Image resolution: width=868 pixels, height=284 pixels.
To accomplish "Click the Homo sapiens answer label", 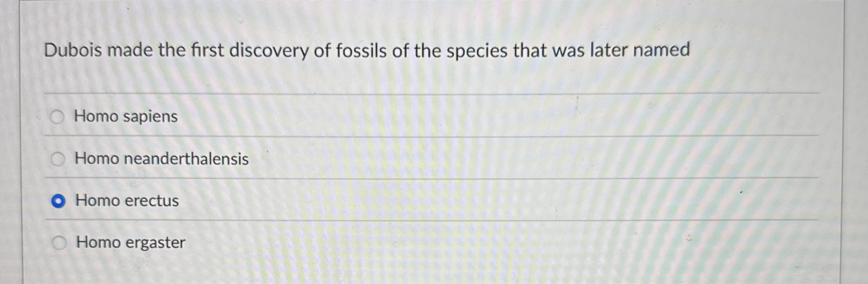I will click(x=126, y=117).
